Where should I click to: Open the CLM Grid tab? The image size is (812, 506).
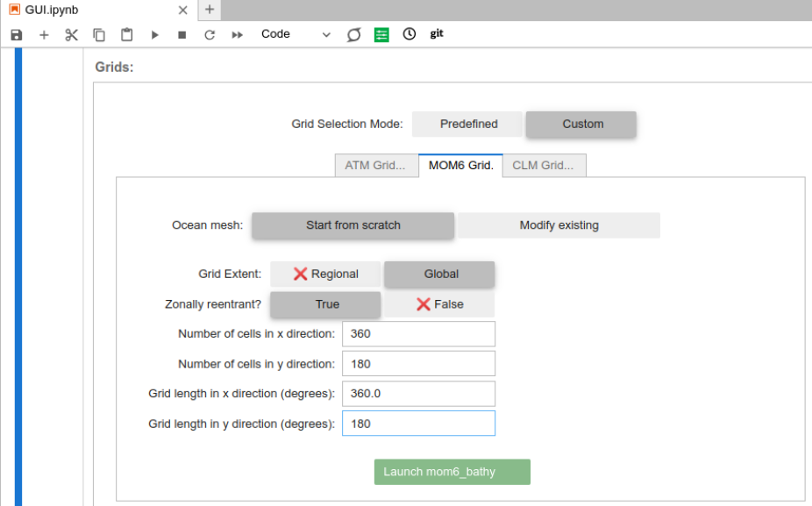(x=543, y=166)
